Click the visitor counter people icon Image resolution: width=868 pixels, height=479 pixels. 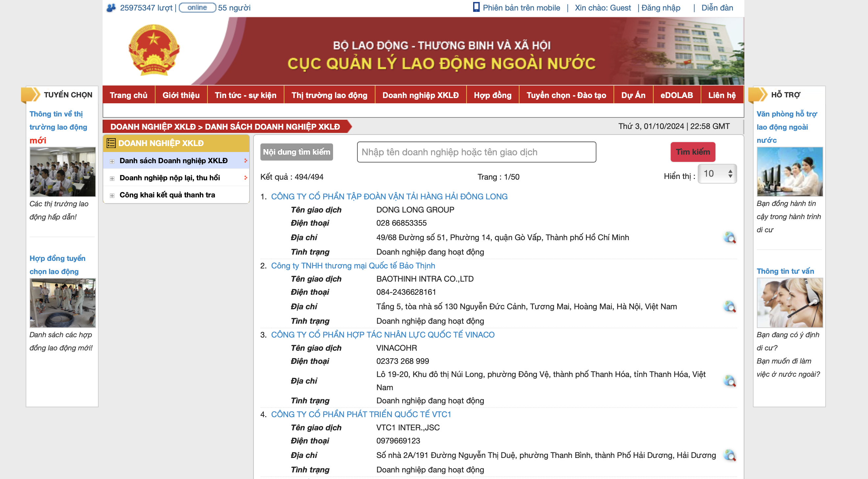click(x=111, y=8)
